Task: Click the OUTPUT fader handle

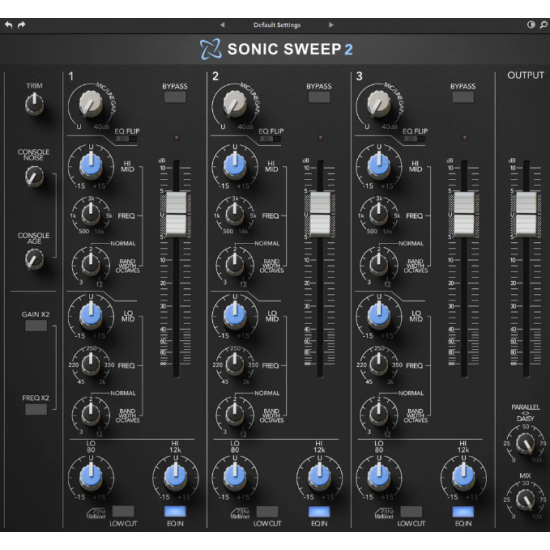Action: pos(526,214)
